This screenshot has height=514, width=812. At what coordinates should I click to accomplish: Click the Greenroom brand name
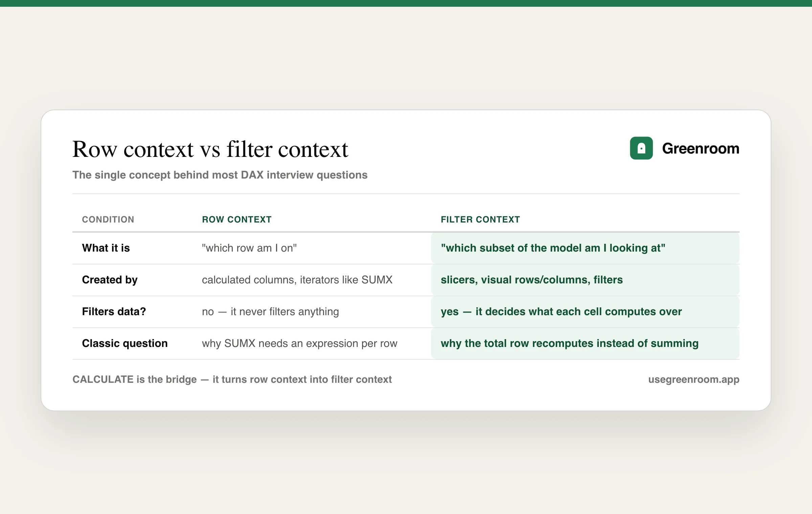tap(700, 148)
